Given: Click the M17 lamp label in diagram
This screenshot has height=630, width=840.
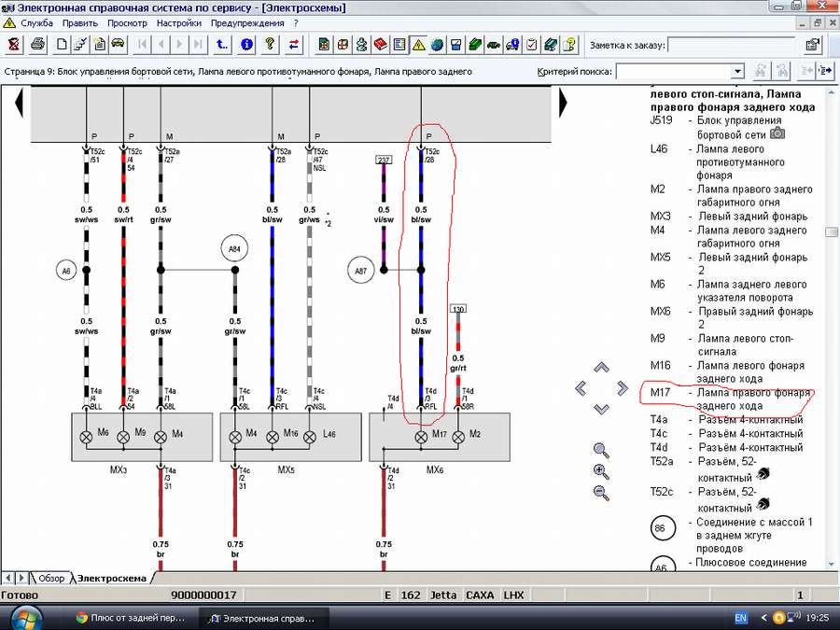Looking at the screenshot, I should 440,433.
